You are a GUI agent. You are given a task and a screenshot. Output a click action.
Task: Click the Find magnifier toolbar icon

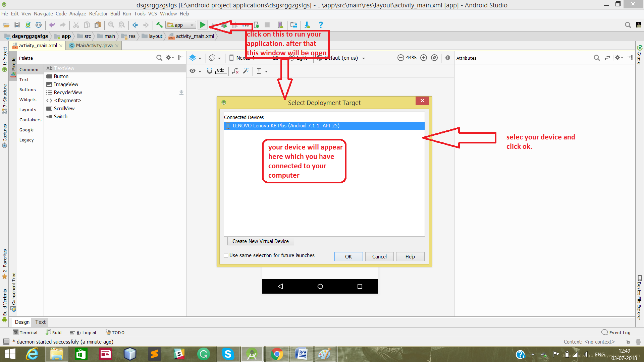111,25
